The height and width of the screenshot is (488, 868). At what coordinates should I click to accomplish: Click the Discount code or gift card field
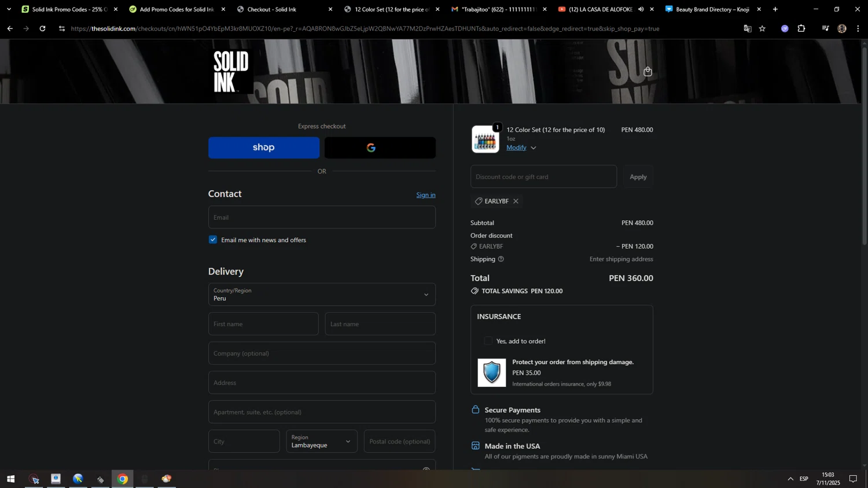point(543,177)
